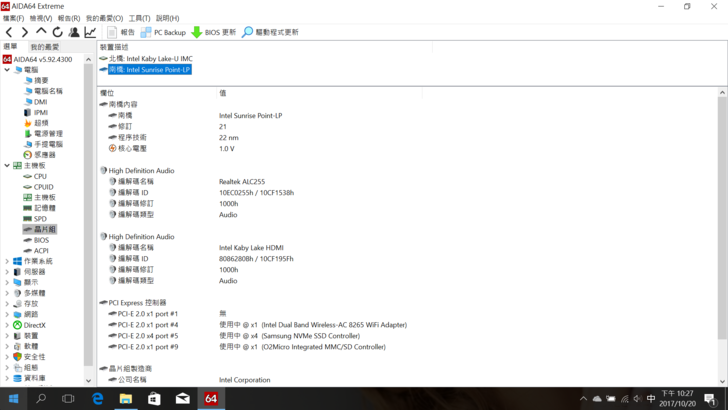Switch to the 選單 tab

pos(10,46)
